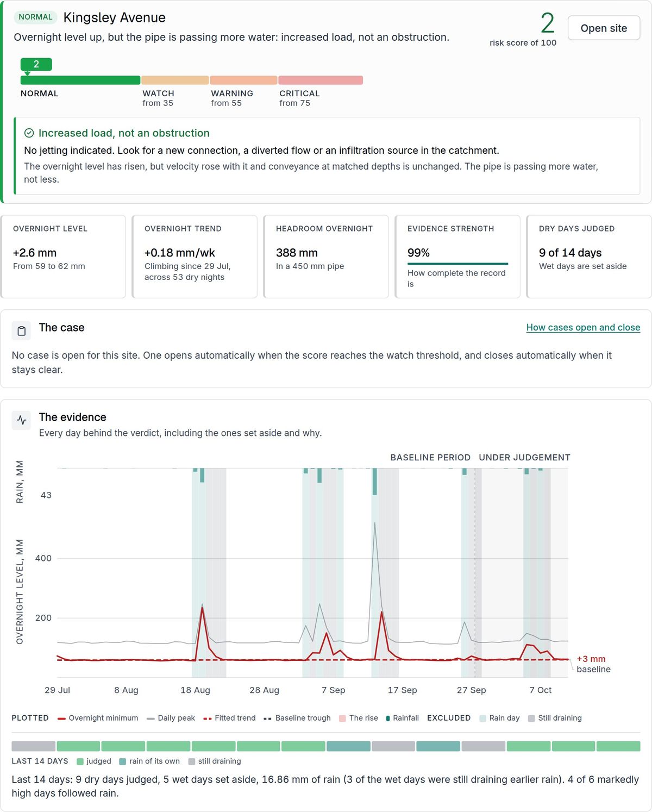Click the 99% evidence strength progress bar
This screenshot has height=812, width=652.
(x=457, y=264)
